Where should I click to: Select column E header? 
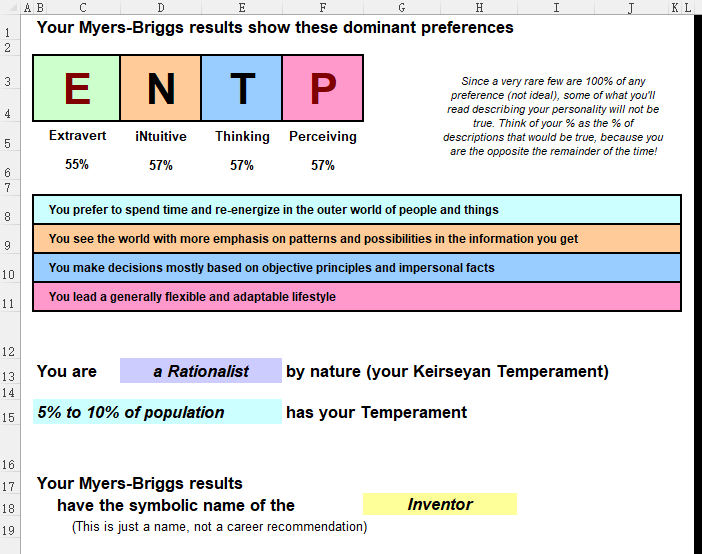tap(242, 8)
